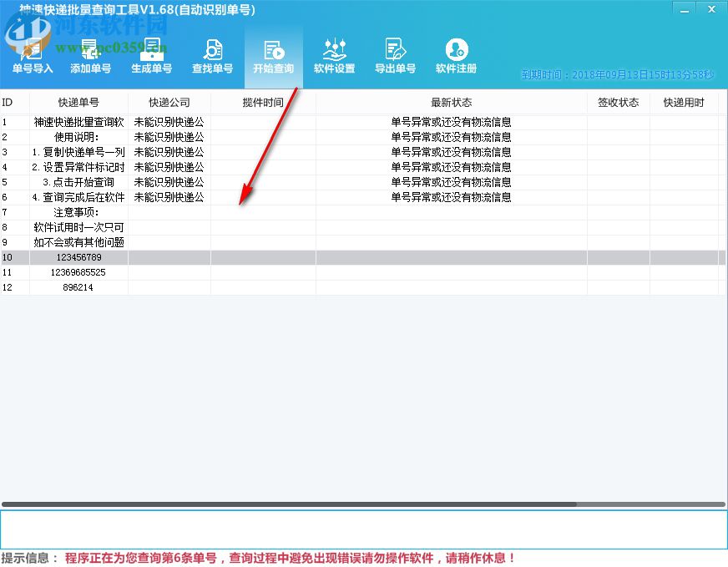728x567 pixels.
Task: Select the row with number 123456789
Action: 363,257
